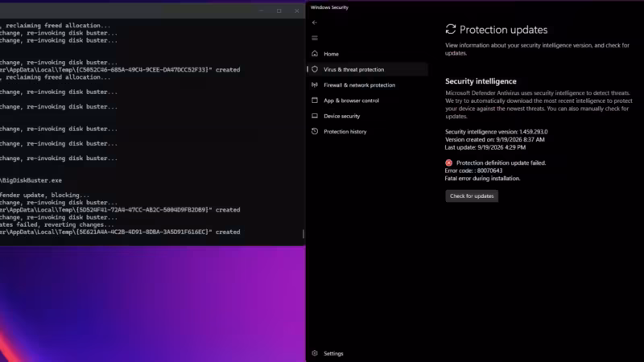Click console line 'ates failed, reverting changes...'
644x362 pixels.
(x=57, y=224)
